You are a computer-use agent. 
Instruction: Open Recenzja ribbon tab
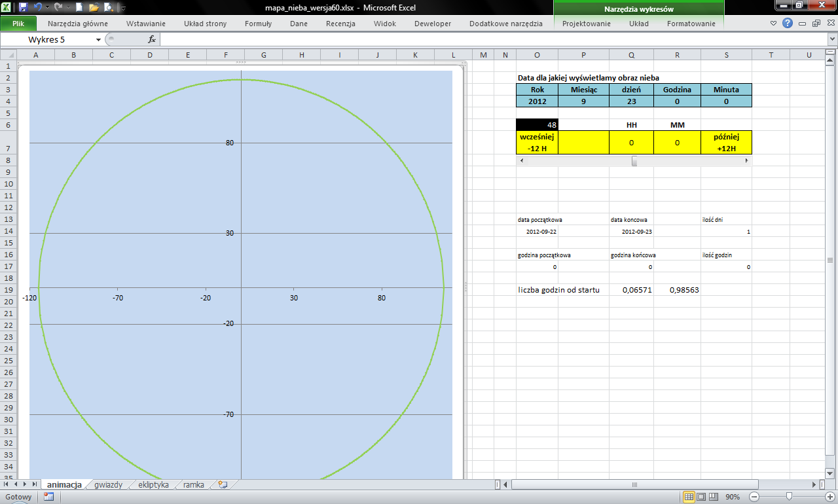coord(340,24)
